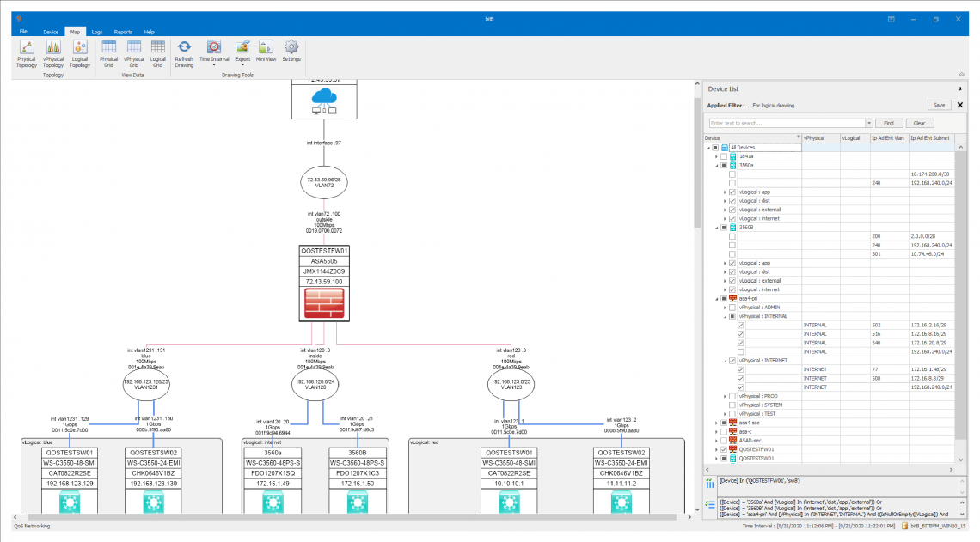Click the Device List vertical scrollbar
The width and height of the screenshot is (980, 542).
pos(960,295)
